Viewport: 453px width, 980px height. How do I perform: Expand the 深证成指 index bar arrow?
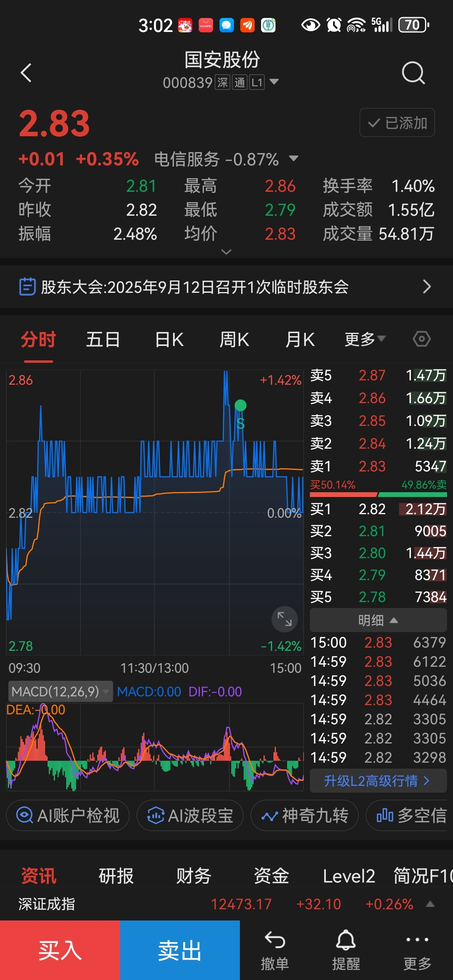[430, 904]
